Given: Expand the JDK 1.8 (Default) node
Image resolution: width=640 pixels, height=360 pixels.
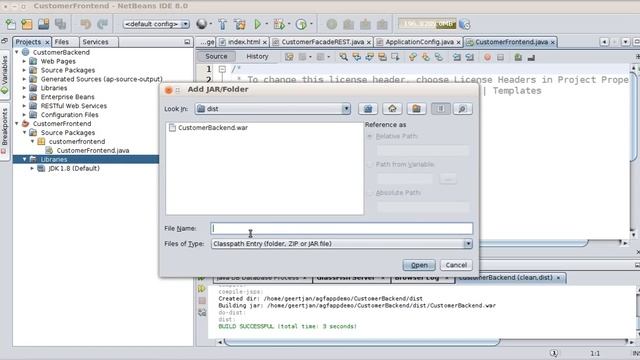Looking at the screenshot, I should coord(32,168).
